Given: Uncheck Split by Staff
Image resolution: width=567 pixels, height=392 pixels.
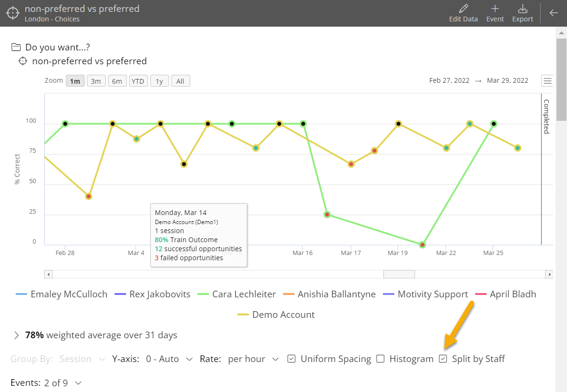Looking at the screenshot, I should (442, 358).
